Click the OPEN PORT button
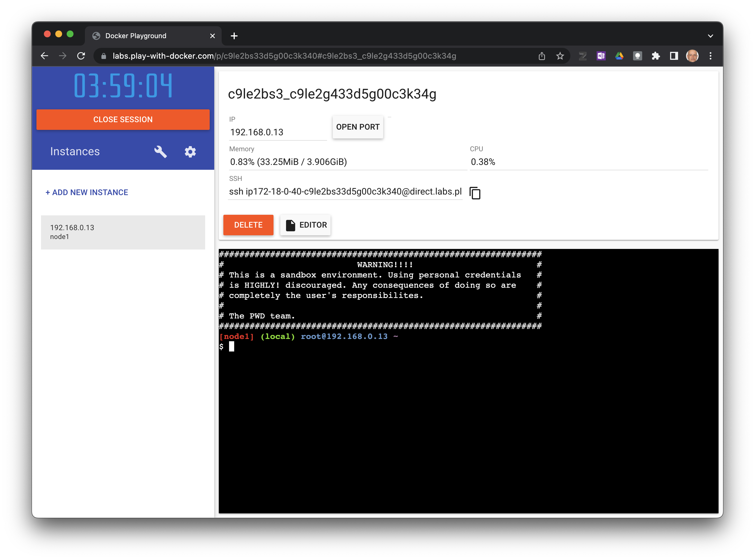755x560 pixels. [x=358, y=127]
